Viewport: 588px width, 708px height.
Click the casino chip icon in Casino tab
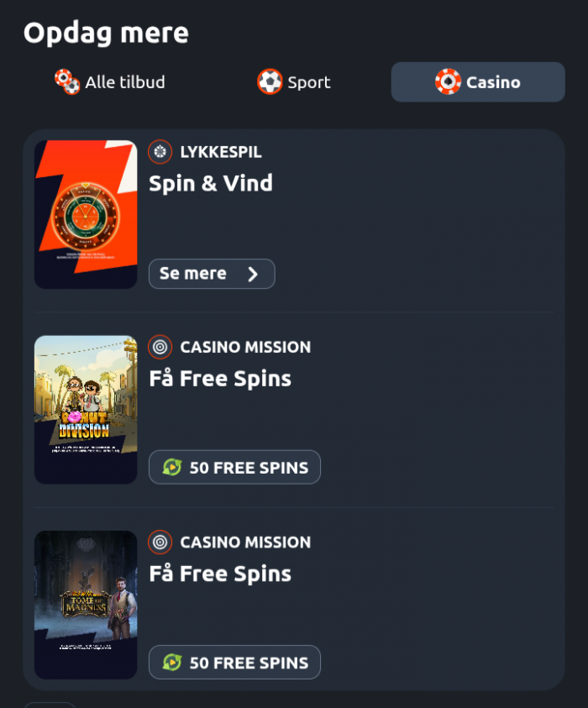448,81
